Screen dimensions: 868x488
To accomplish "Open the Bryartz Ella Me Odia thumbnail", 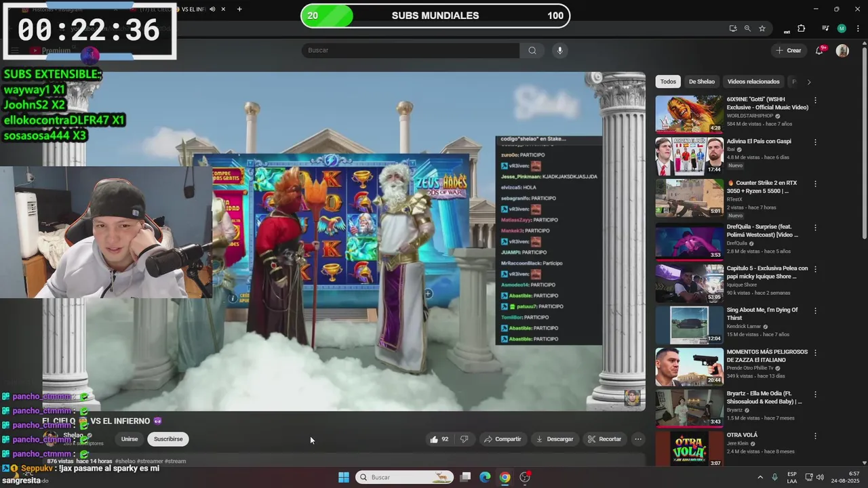I will pyautogui.click(x=689, y=408).
